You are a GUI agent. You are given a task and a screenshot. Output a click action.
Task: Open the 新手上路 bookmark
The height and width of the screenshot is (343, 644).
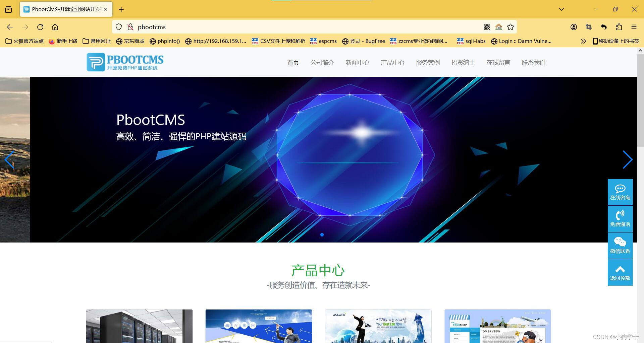(x=63, y=41)
